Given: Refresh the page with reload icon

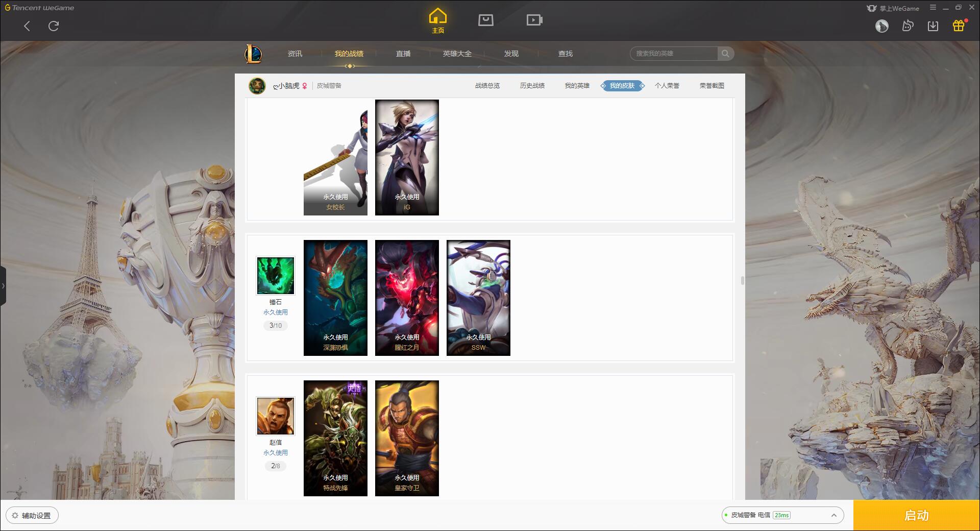Looking at the screenshot, I should click(x=54, y=26).
